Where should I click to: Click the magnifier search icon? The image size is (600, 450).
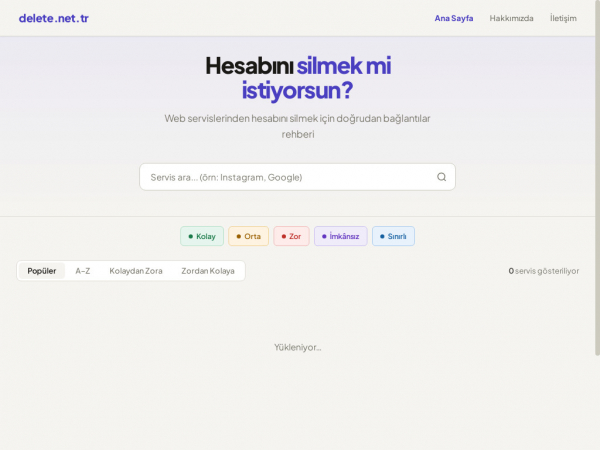coord(441,177)
